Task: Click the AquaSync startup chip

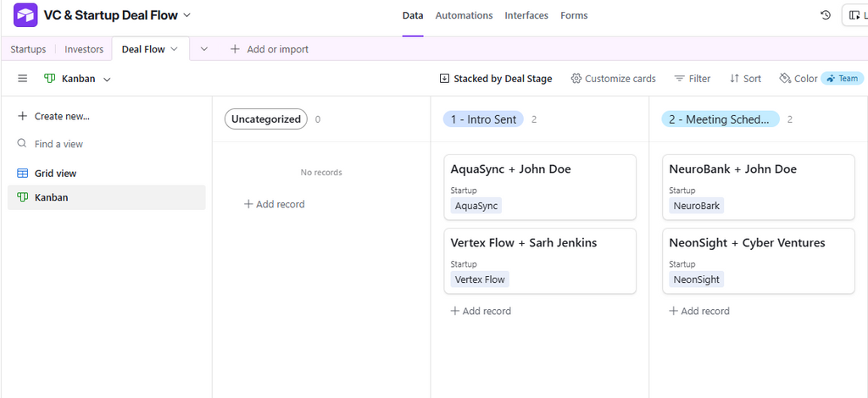Action: pos(476,206)
